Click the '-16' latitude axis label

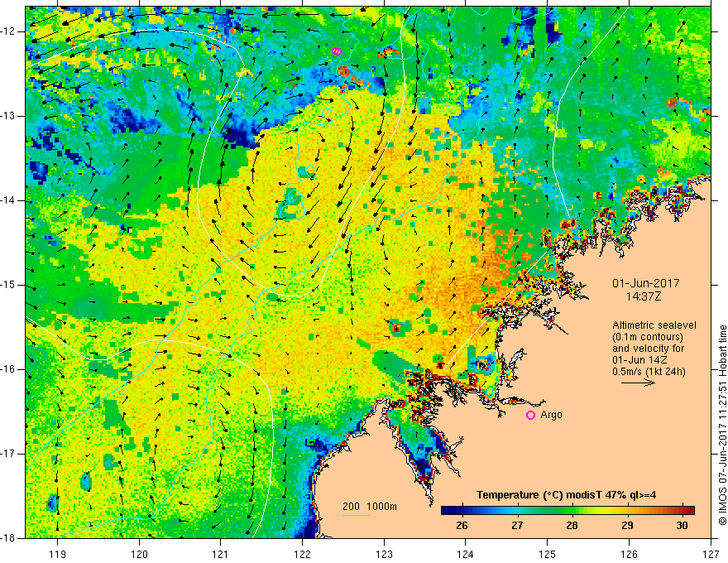pyautogui.click(x=9, y=369)
